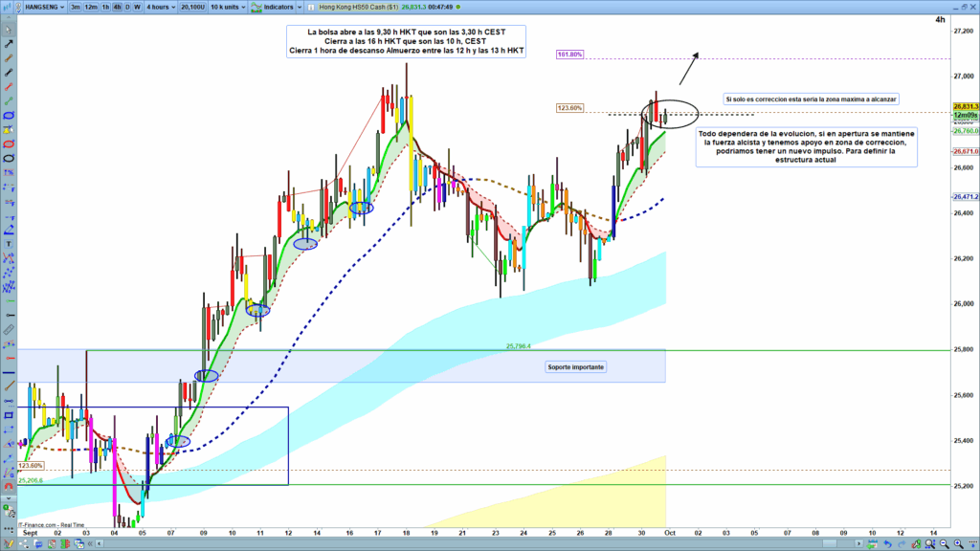
Task: Select the black arrow drawing tool
Action: click(9, 44)
